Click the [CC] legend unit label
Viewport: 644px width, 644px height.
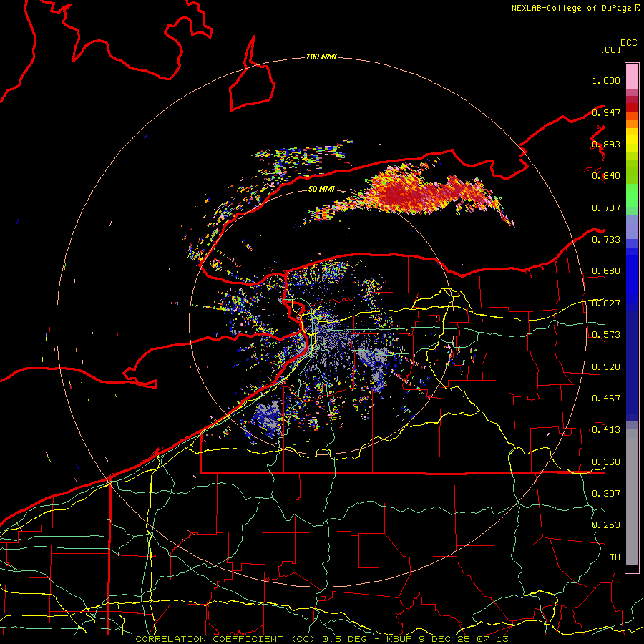610,49
